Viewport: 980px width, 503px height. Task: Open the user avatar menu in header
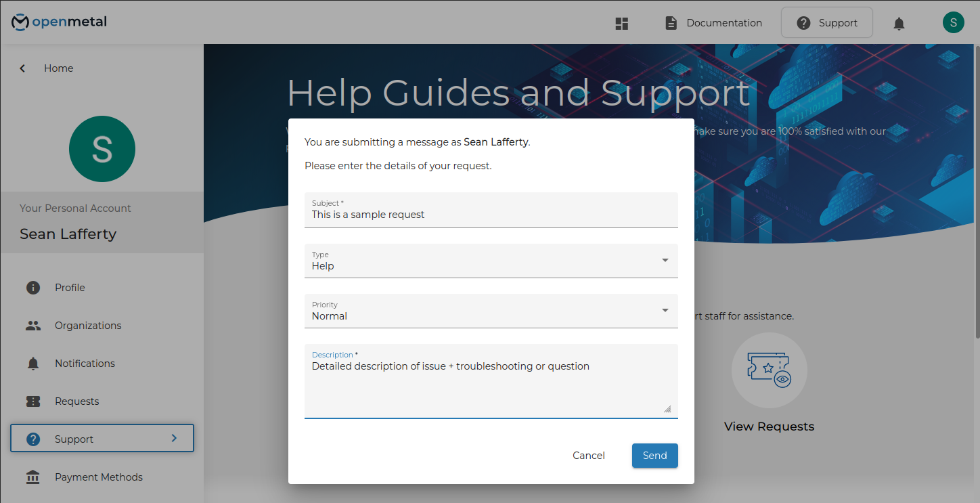(x=953, y=22)
